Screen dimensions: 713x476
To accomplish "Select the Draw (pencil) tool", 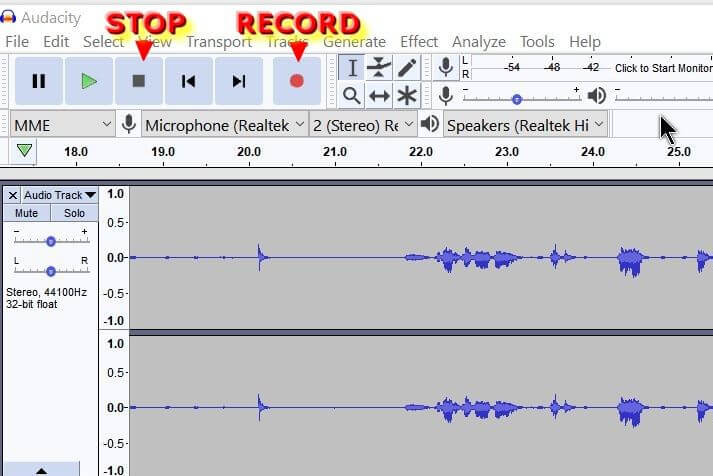I will pyautogui.click(x=407, y=68).
